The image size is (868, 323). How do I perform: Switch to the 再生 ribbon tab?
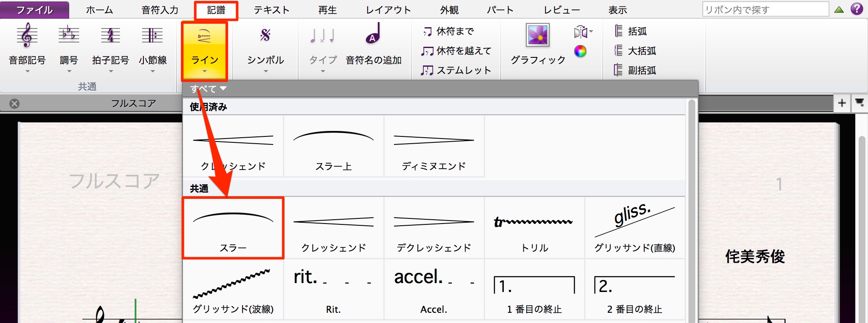pyautogui.click(x=328, y=10)
